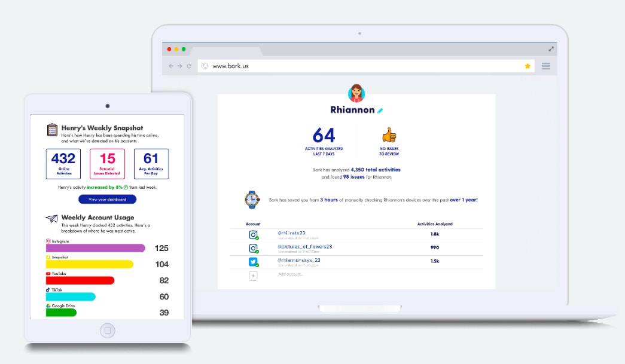625x364 pixels.
Task: Click the Instagram icon for #pictures_of_flowers23
Action: (x=253, y=248)
